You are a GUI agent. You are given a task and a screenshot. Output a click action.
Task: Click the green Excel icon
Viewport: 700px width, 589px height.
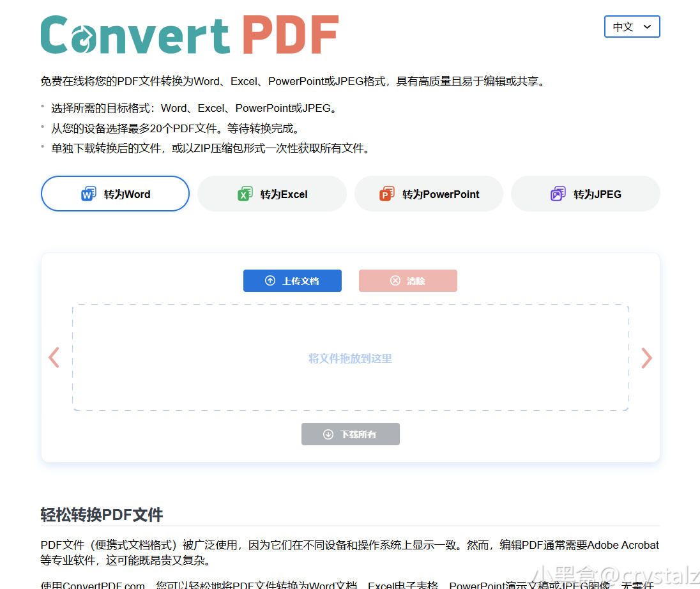245,194
